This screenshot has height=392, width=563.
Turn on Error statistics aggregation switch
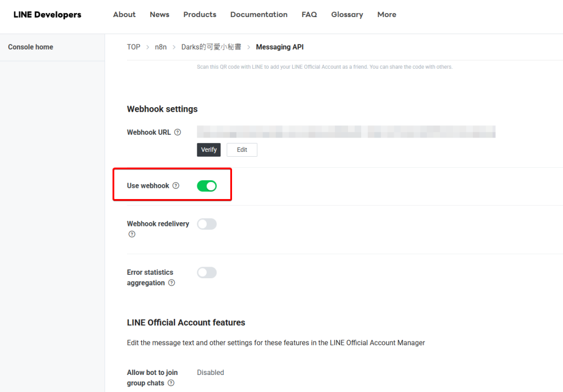pos(207,273)
